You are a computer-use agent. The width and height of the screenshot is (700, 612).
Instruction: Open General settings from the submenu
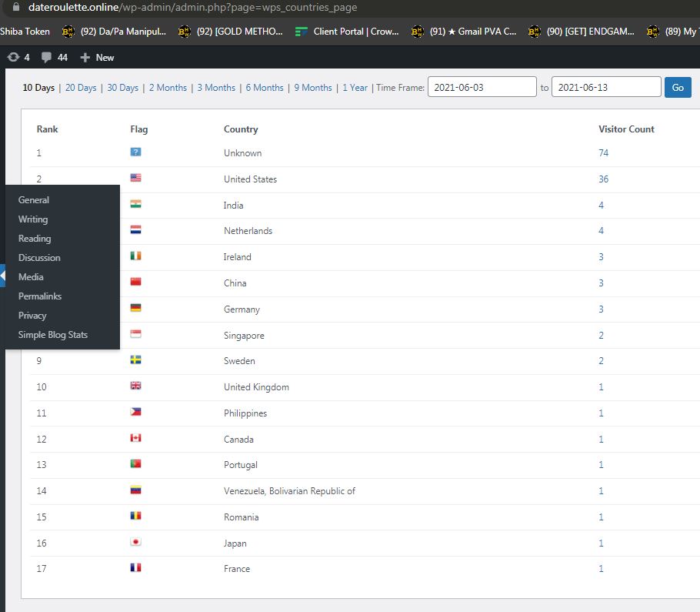(x=34, y=200)
